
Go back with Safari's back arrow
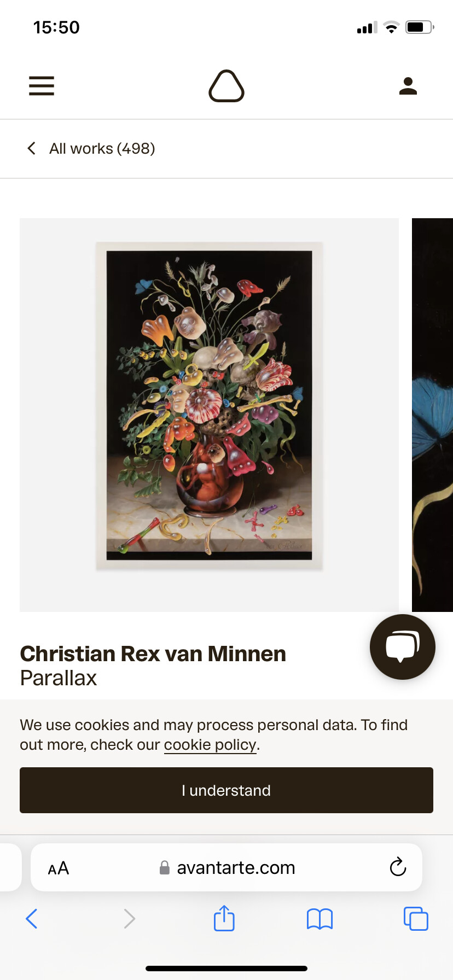(x=32, y=919)
